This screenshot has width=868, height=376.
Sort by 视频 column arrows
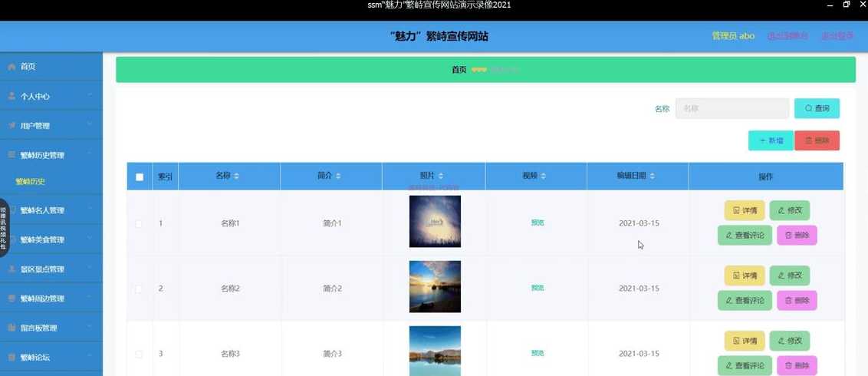click(544, 176)
